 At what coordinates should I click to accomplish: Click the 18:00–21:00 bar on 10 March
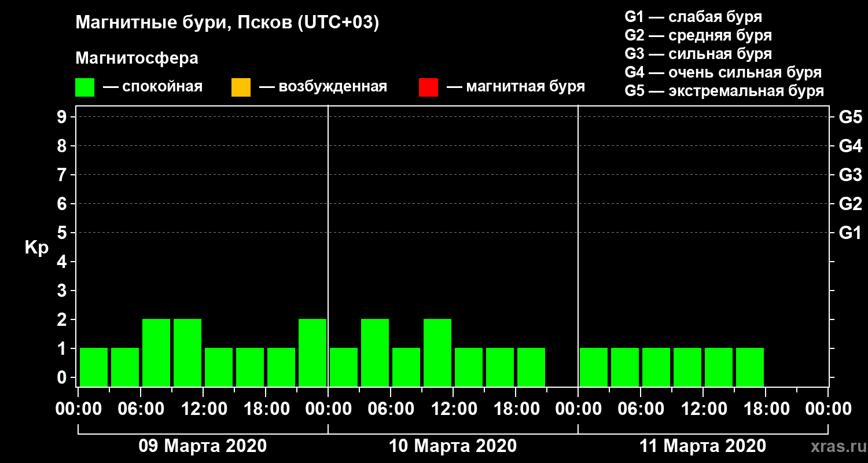click(531, 367)
